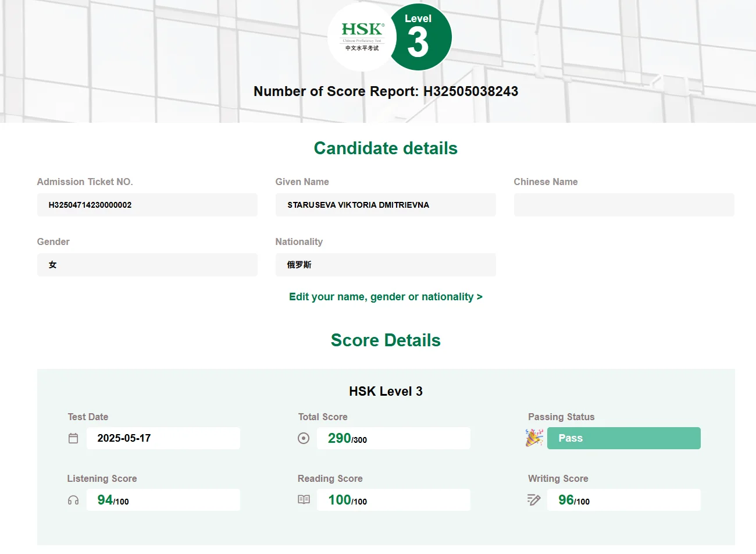Click the Test Date label
756x554 pixels.
point(88,417)
